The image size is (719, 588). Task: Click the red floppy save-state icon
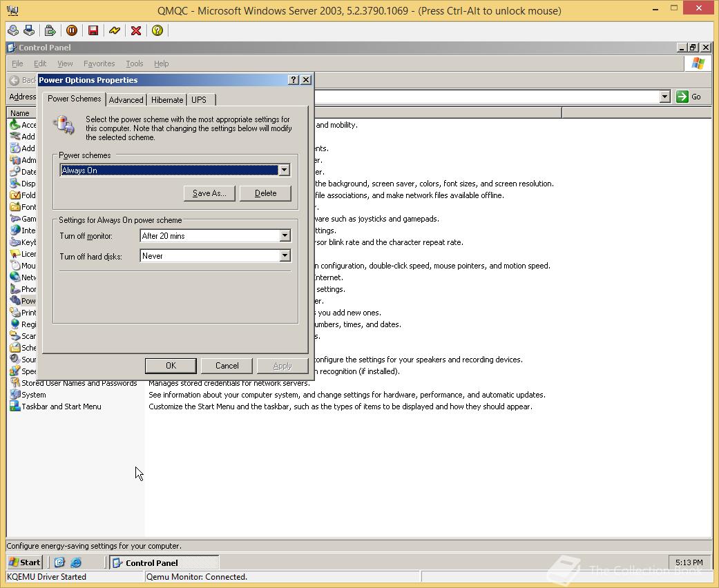coord(93,30)
